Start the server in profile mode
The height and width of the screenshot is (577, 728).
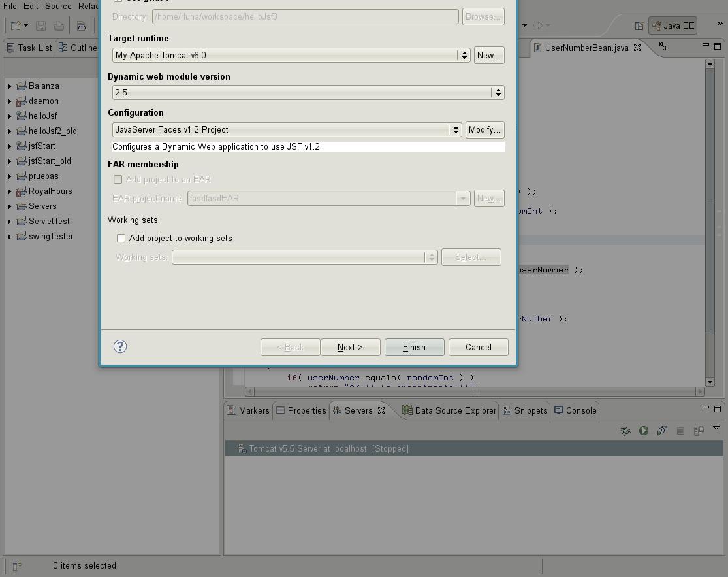[x=662, y=431]
